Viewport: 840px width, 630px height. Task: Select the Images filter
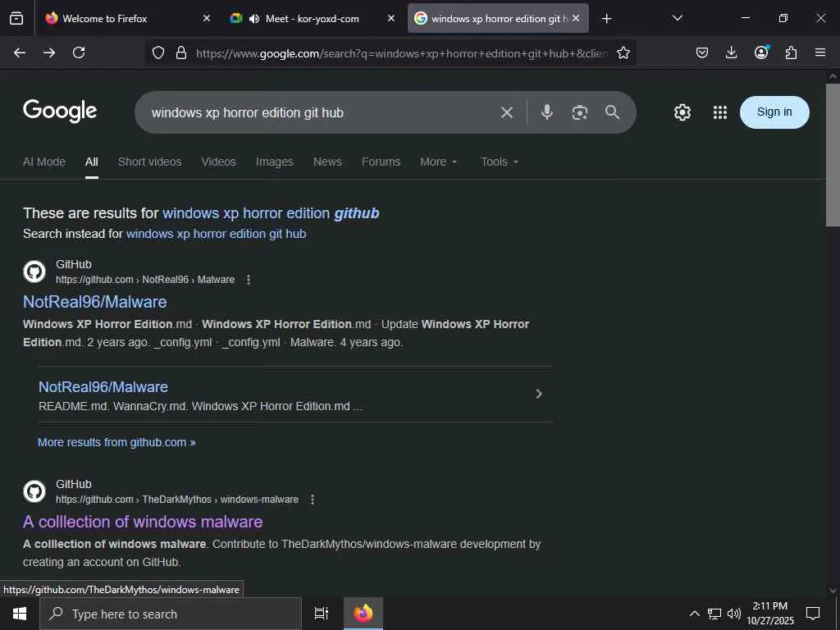(274, 162)
